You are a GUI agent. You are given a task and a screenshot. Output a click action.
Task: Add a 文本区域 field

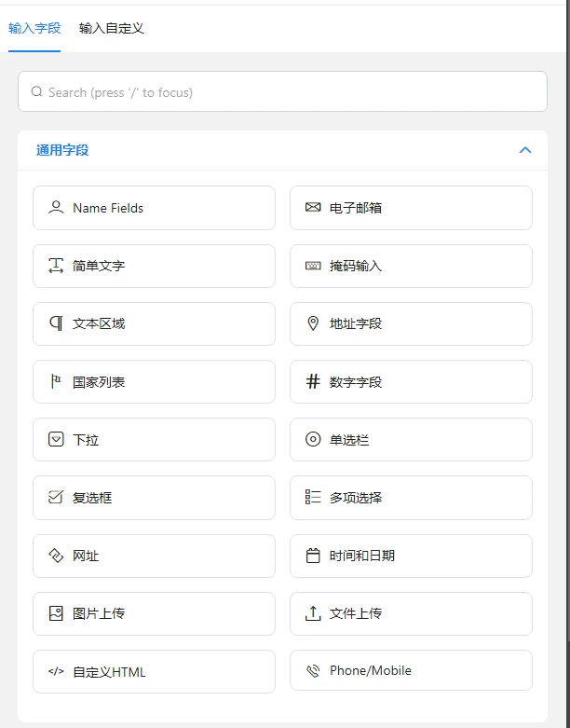click(x=154, y=323)
